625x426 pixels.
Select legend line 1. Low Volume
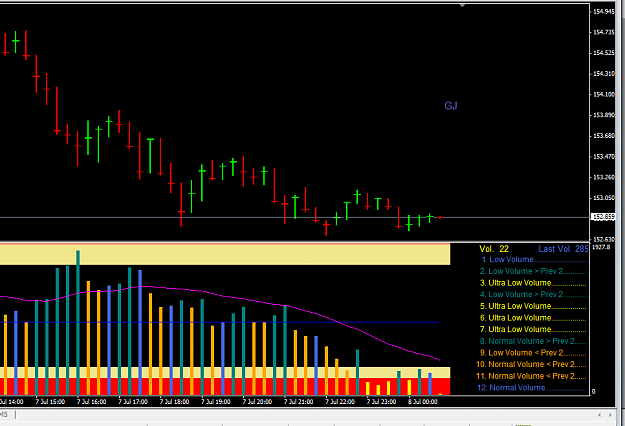click(x=534, y=259)
